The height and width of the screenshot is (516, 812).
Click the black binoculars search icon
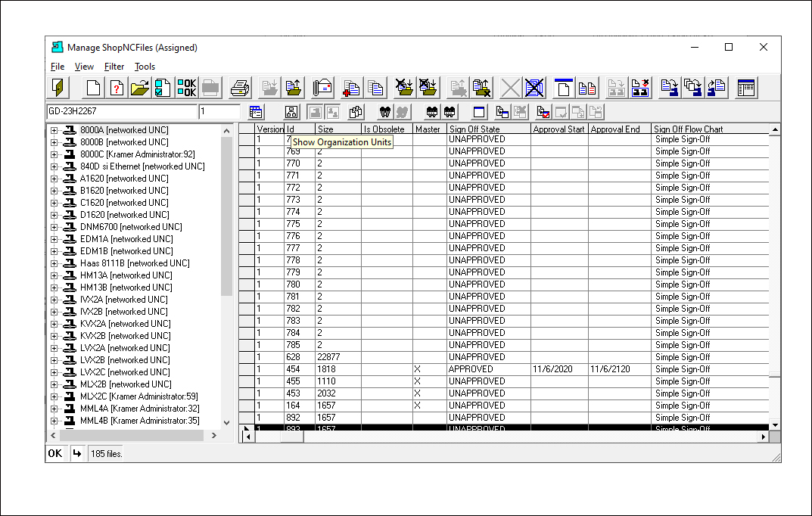coord(384,112)
